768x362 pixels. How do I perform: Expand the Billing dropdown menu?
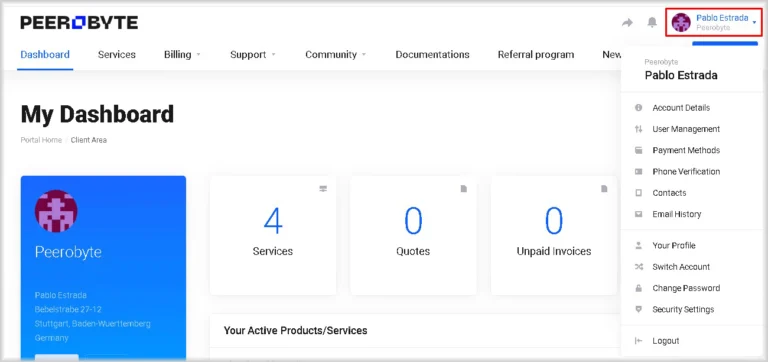[182, 54]
